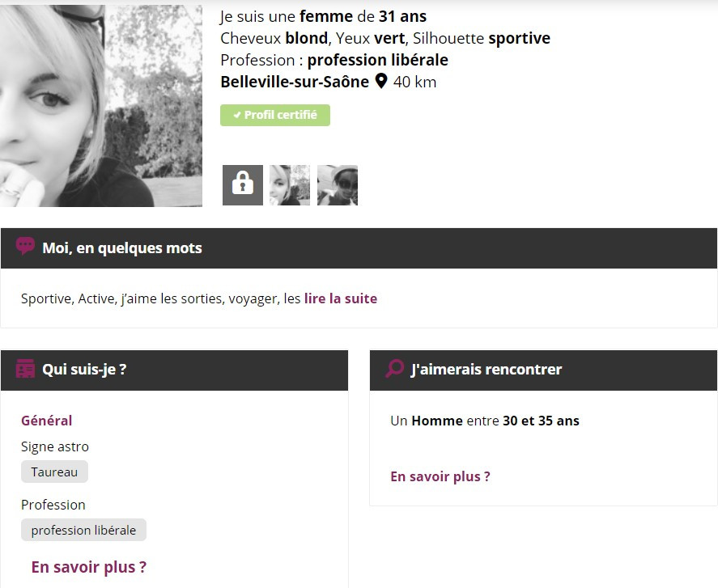Click the Belleville-sur-Saône location text
The width and height of the screenshot is (718, 588).
click(295, 82)
